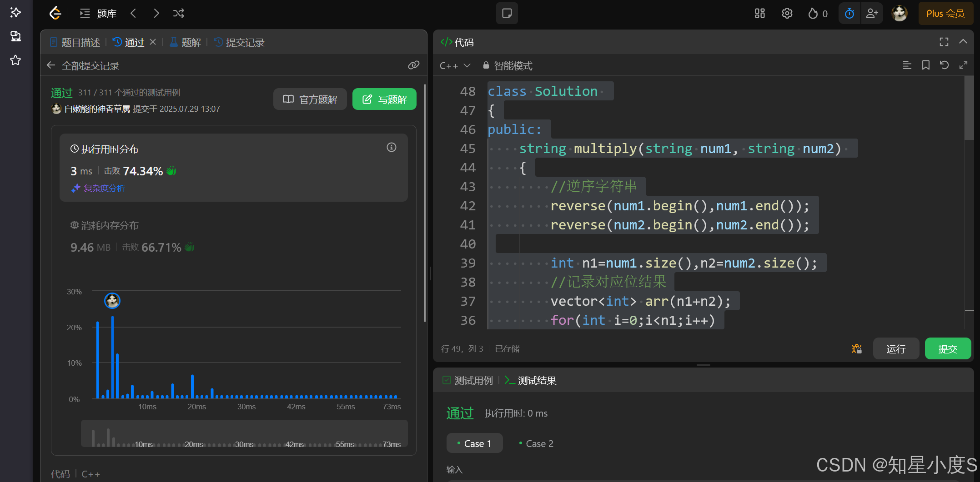Close the 通过 tab
The height and width of the screenshot is (482, 980).
[153, 42]
